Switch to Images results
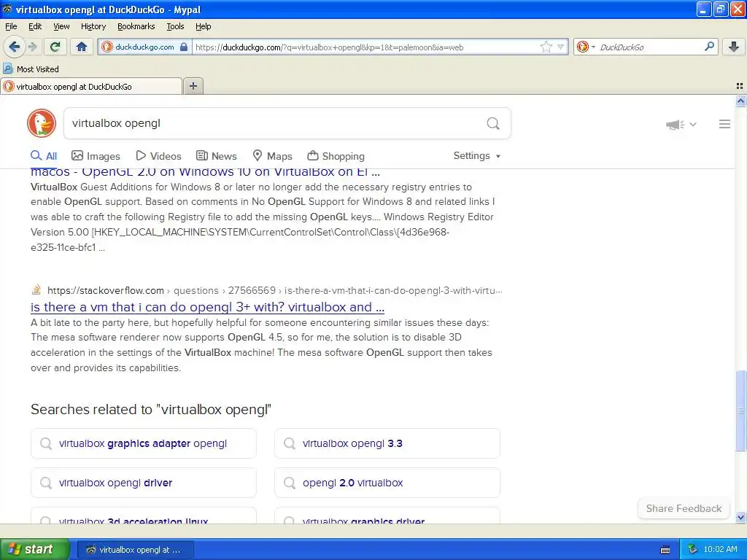The width and height of the screenshot is (747, 560). click(x=96, y=156)
